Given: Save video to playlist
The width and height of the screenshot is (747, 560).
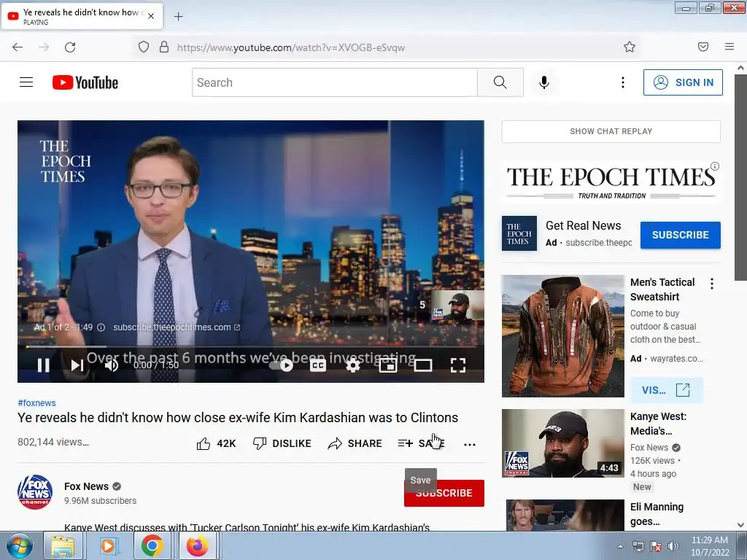Looking at the screenshot, I should 421,443.
